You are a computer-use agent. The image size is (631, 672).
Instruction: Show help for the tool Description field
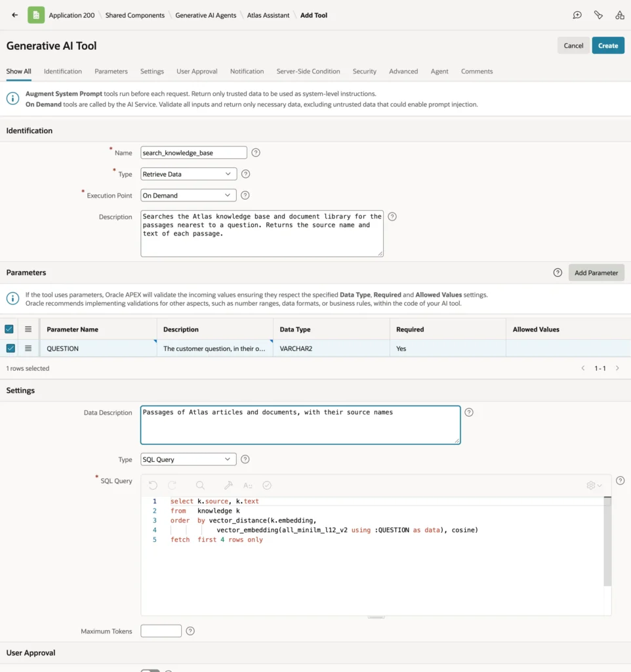(x=392, y=217)
